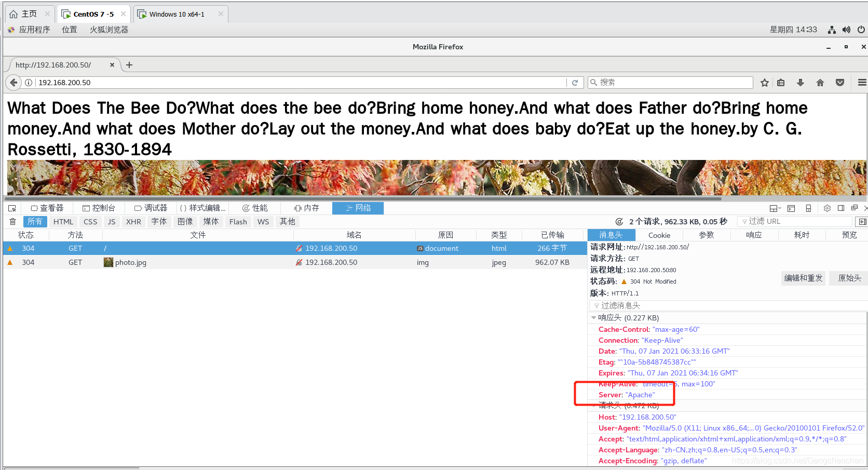Filter requests by WS type
The width and height of the screenshot is (868, 470).
coord(263,222)
